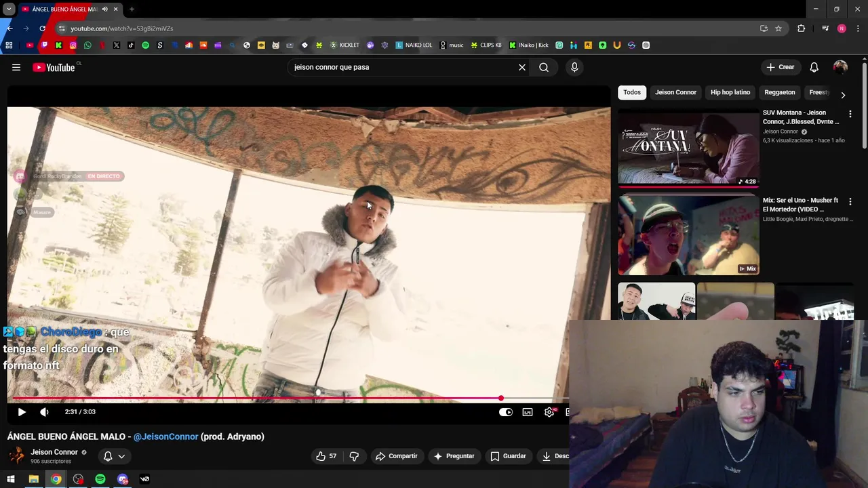Click the browser address bar URL

(121, 28)
